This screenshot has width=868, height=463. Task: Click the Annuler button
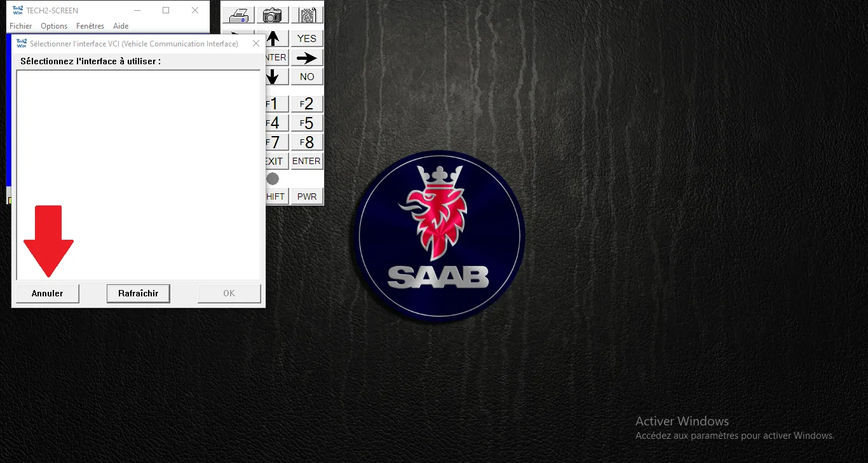click(x=48, y=293)
